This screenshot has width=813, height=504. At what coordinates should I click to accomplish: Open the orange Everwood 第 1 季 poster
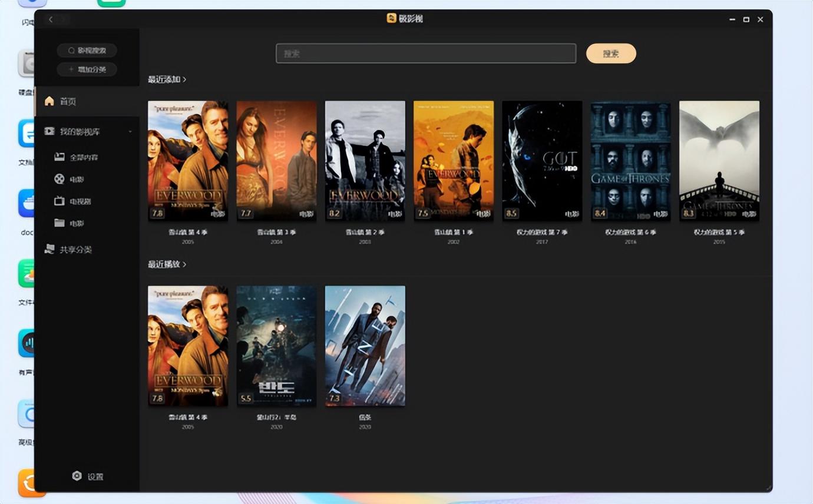[454, 161]
